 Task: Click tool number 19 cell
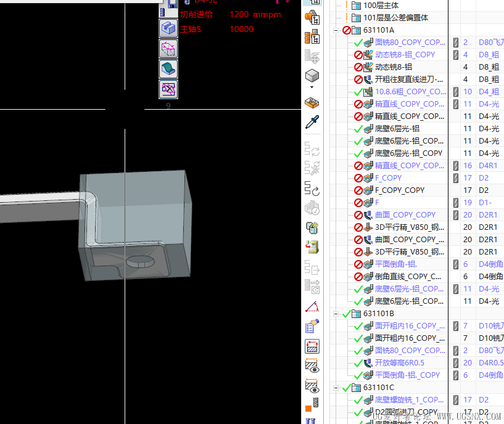pos(468,202)
